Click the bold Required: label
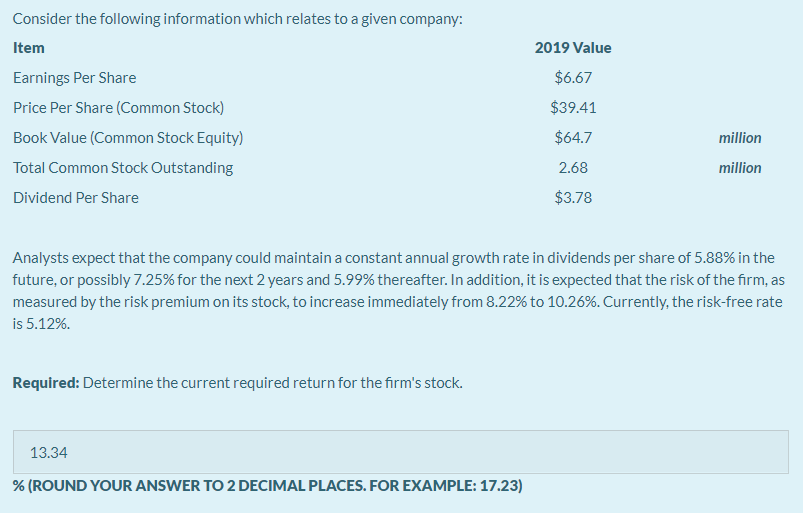Screen dimensions: 803x513 pos(46,383)
